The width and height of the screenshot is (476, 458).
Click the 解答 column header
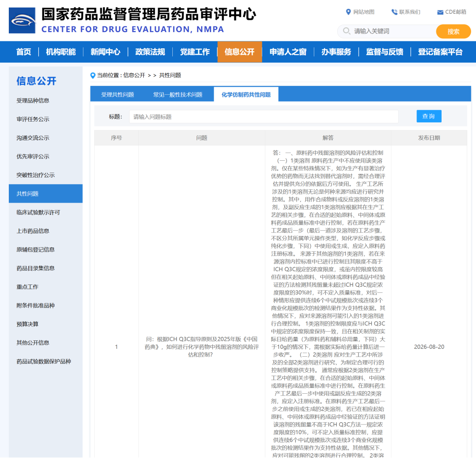pyautogui.click(x=328, y=138)
